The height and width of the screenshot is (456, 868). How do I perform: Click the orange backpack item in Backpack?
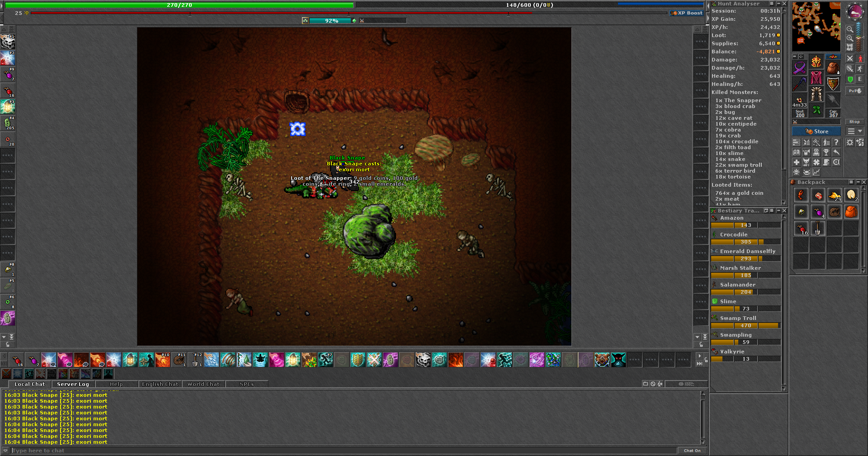pos(851,212)
